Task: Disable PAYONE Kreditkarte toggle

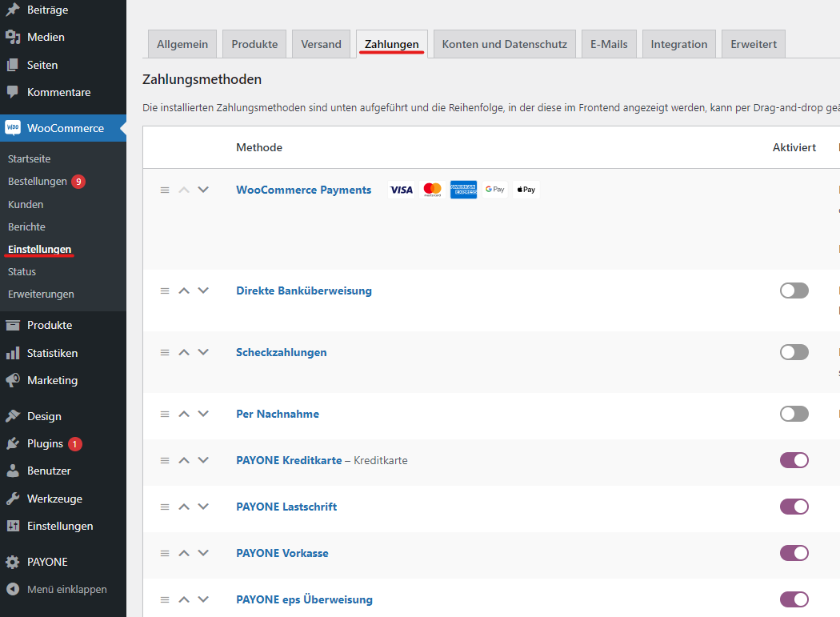Action: (x=794, y=460)
